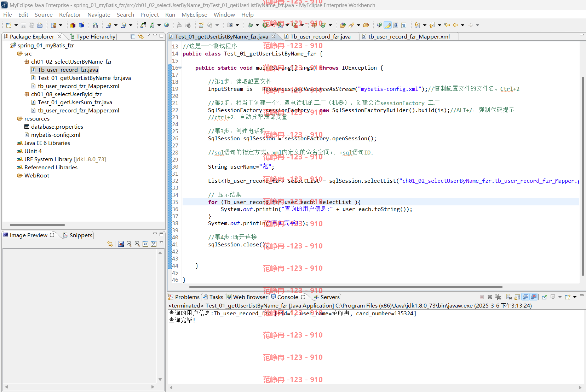Open the Refactor menu
This screenshot has width=586, height=392.
click(70, 14)
